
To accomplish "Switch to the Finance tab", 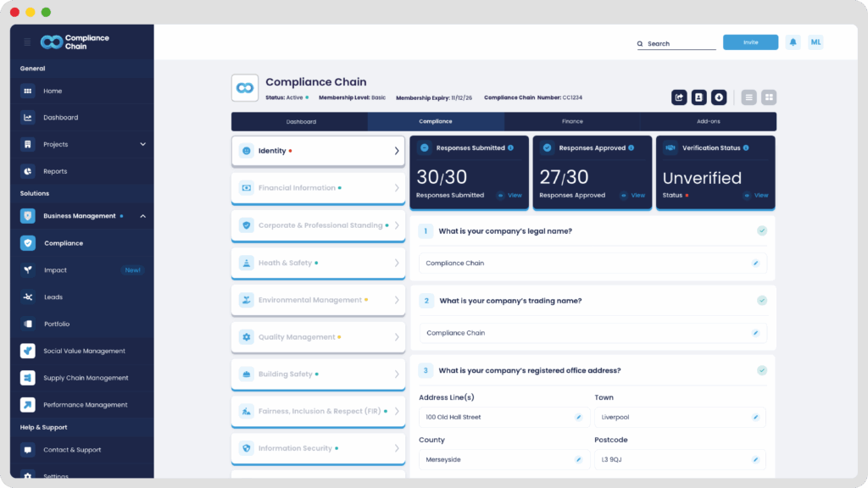I will pos(572,121).
